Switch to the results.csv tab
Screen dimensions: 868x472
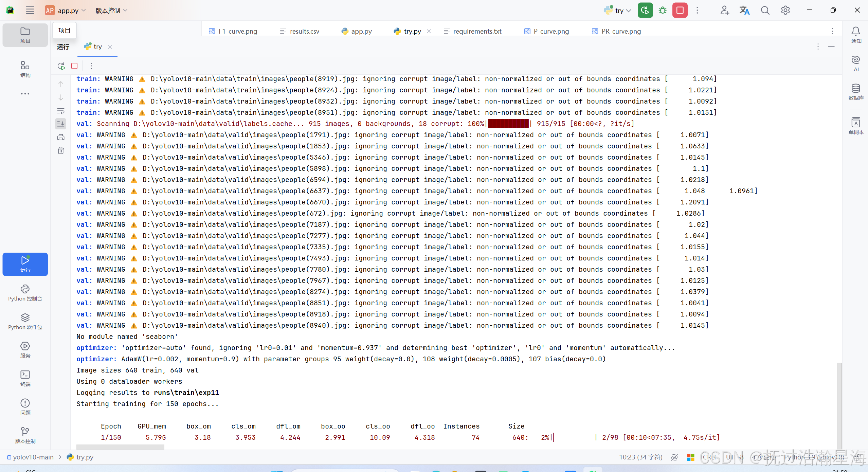(304, 31)
